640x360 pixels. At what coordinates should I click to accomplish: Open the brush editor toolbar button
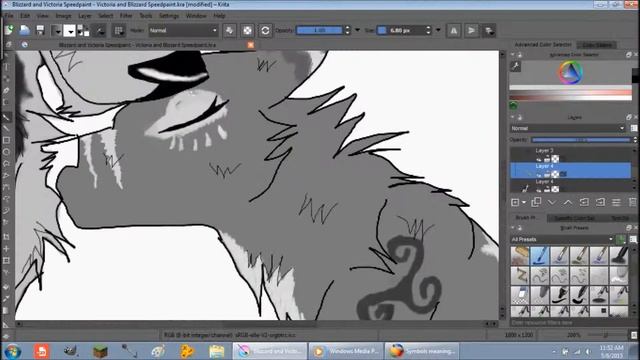100,31
